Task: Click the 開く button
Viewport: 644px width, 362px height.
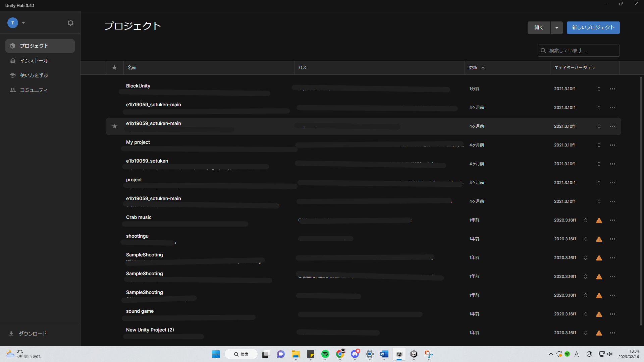Action: 539,27
